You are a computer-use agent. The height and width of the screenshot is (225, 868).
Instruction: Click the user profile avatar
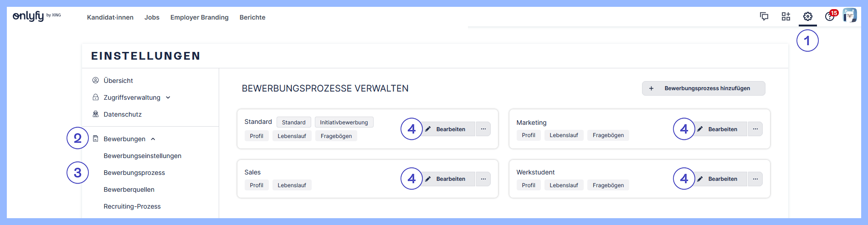click(849, 15)
